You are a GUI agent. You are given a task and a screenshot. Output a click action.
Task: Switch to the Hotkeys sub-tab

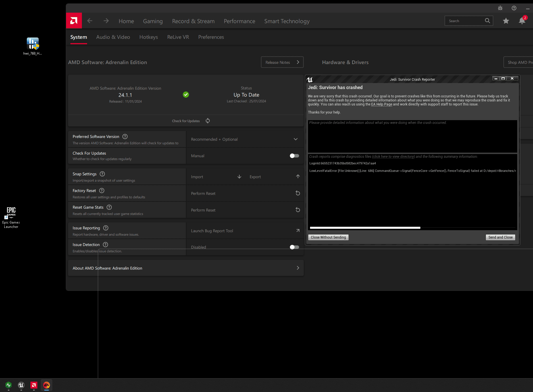(x=149, y=37)
